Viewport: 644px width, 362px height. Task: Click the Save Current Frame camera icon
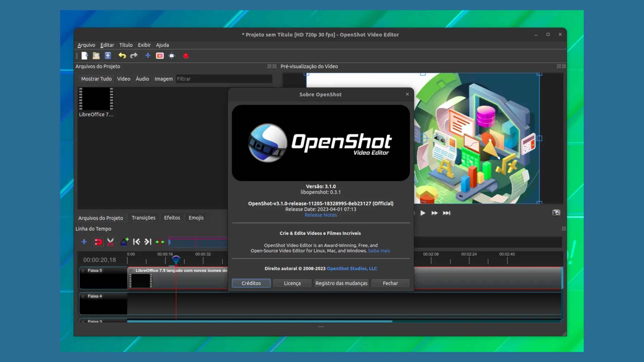[556, 212]
